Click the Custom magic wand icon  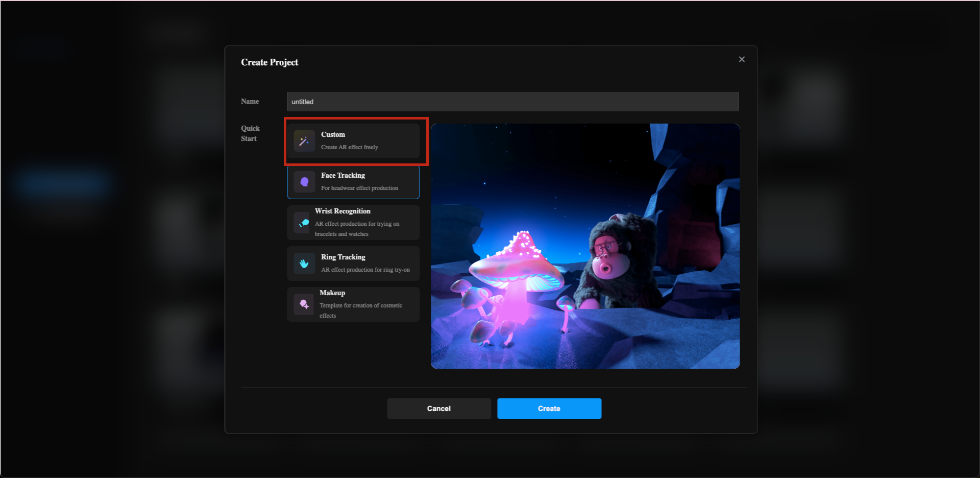click(304, 141)
